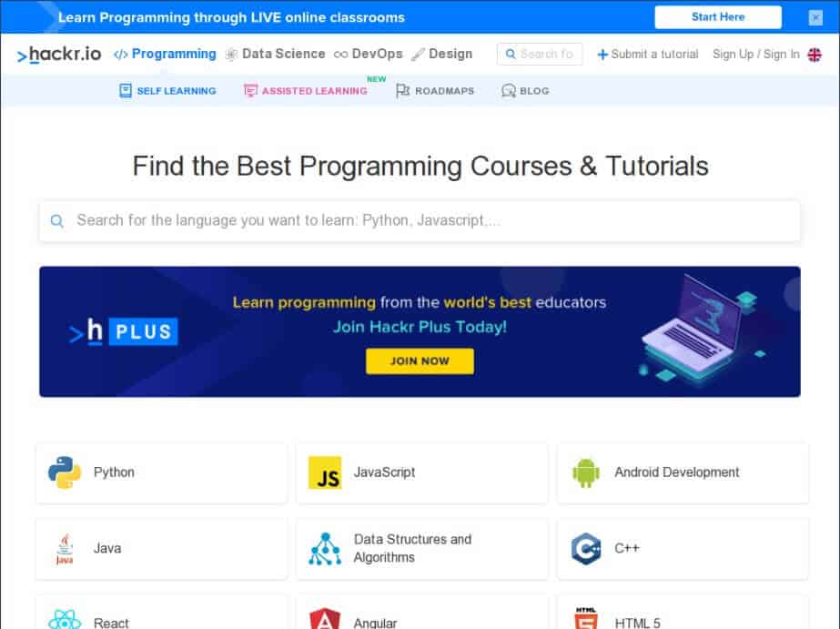Open the DevOps category

tap(368, 54)
